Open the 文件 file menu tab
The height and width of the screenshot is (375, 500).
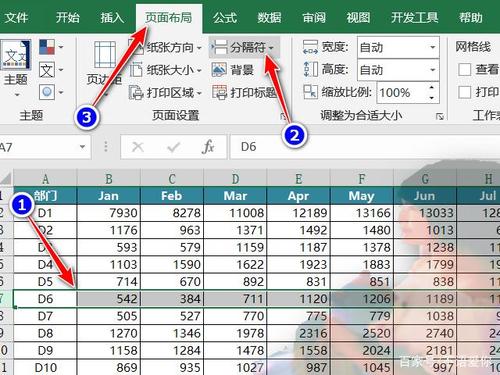pos(16,17)
